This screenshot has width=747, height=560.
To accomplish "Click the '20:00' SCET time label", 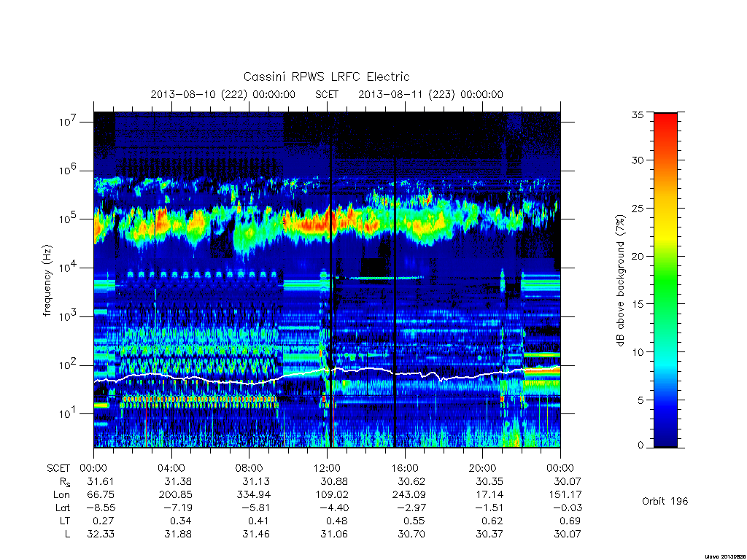I will pyautogui.click(x=483, y=468).
